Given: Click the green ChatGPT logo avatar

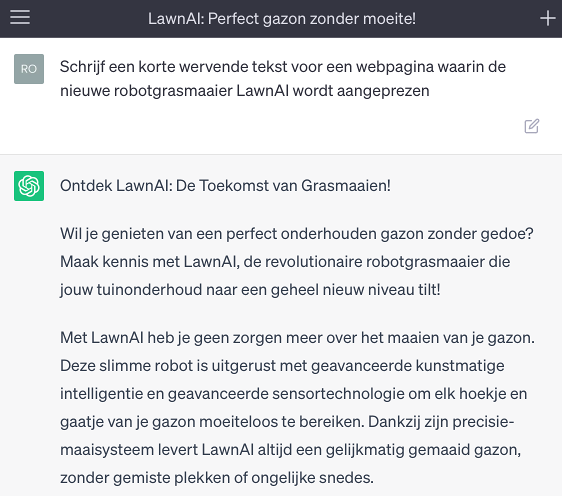Looking at the screenshot, I should (29, 186).
